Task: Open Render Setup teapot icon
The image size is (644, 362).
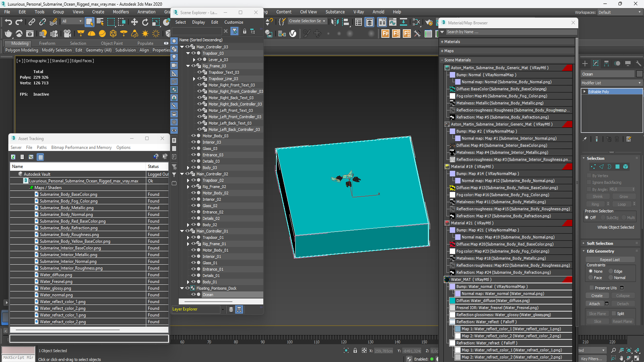Action: click(429, 22)
